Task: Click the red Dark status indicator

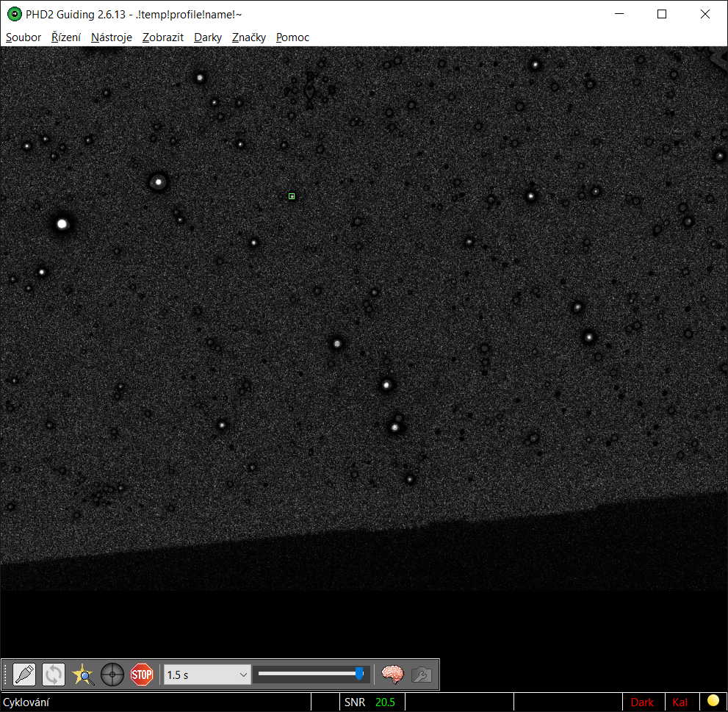Action: pyautogui.click(x=642, y=702)
